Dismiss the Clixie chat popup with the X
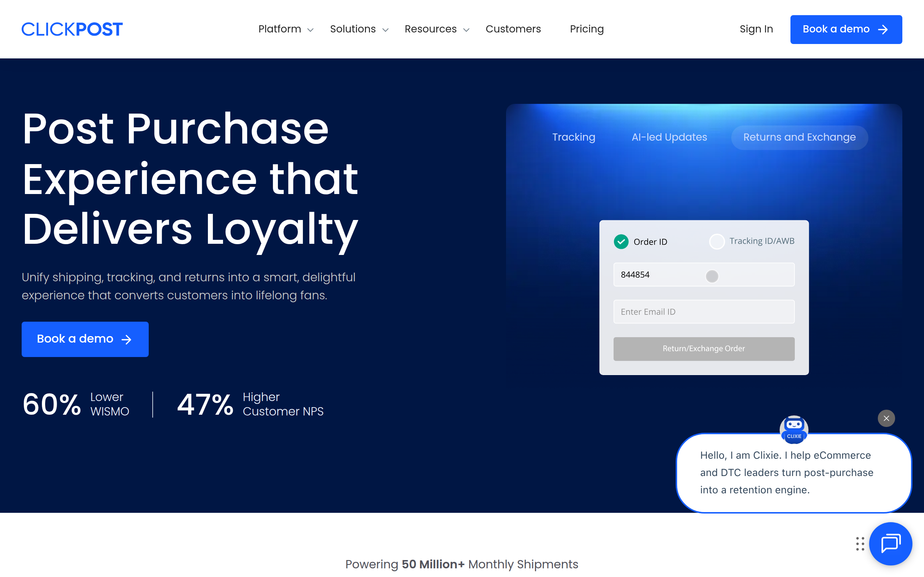 [x=886, y=418]
